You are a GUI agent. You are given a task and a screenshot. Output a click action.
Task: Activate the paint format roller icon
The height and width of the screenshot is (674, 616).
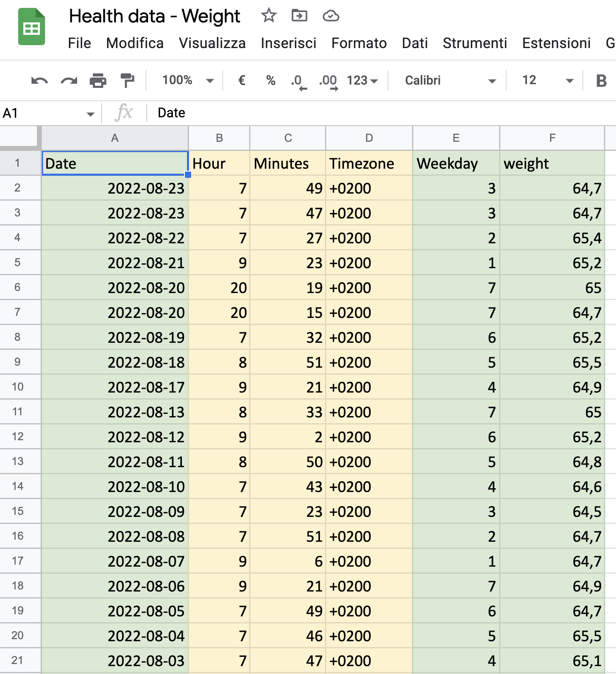[x=127, y=80]
